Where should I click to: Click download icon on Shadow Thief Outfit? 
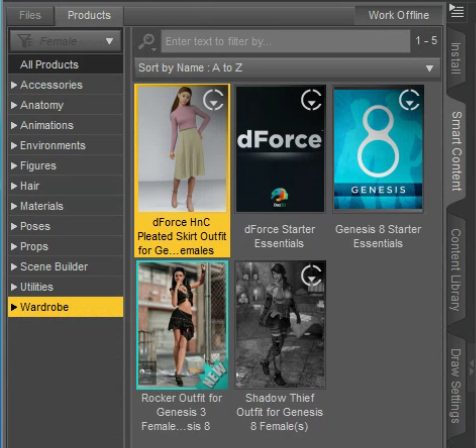tap(311, 275)
